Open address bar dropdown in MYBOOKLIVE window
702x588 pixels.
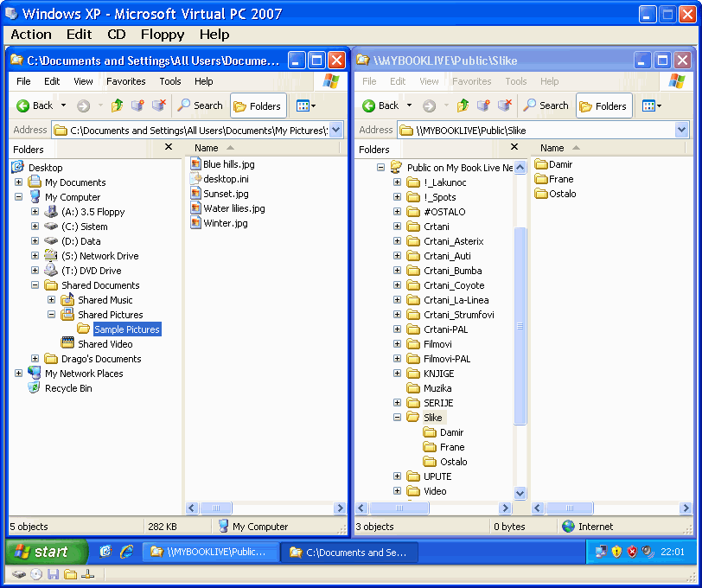[682, 131]
